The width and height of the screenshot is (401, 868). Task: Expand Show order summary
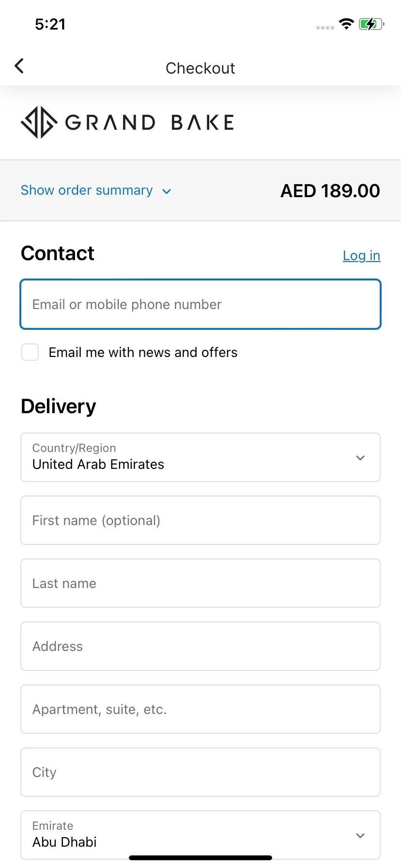[x=87, y=190]
